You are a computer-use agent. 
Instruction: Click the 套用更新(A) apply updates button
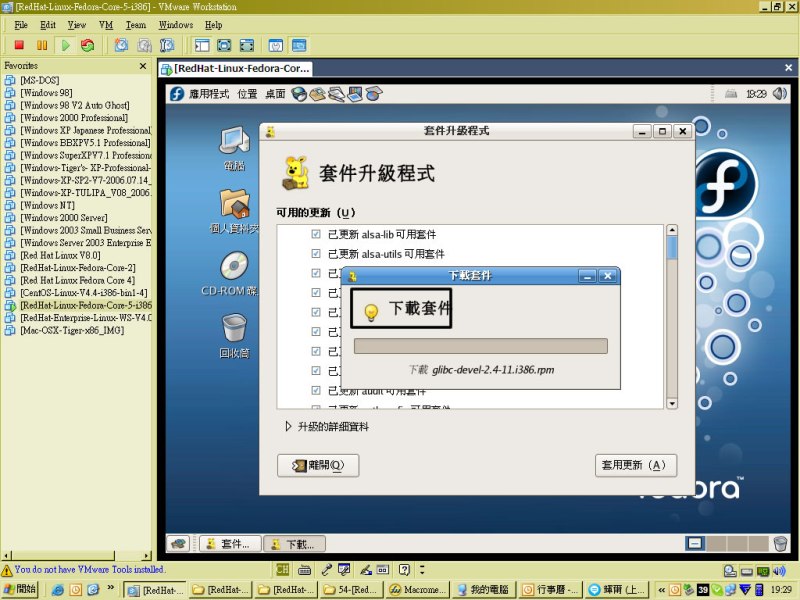(x=636, y=465)
